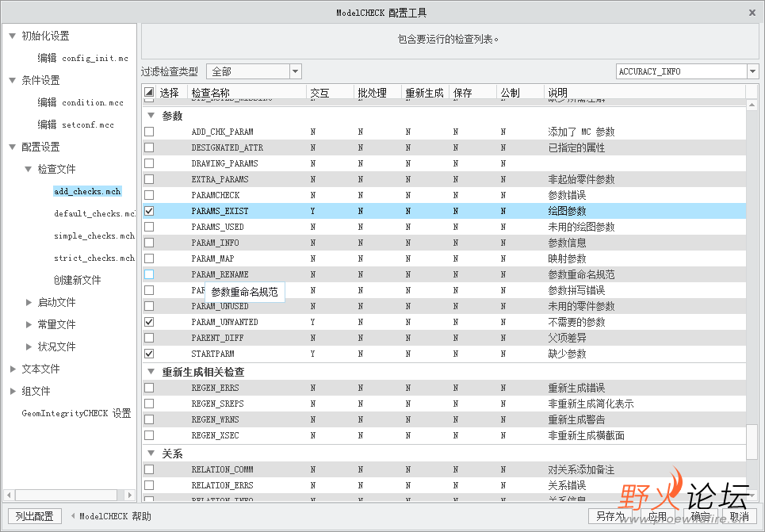
Task: Collapse the 检查文件 tree node
Action: 29,169
